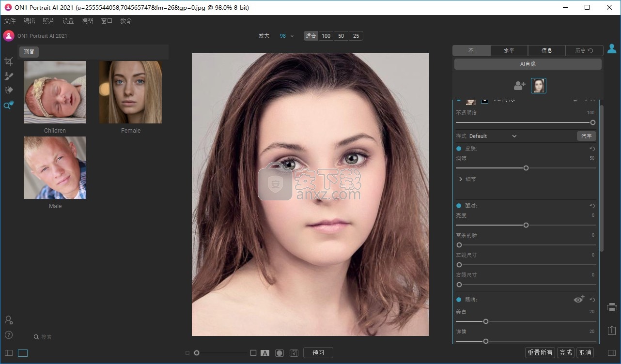
Task: Reset the 面对 face section
Action: [592, 206]
